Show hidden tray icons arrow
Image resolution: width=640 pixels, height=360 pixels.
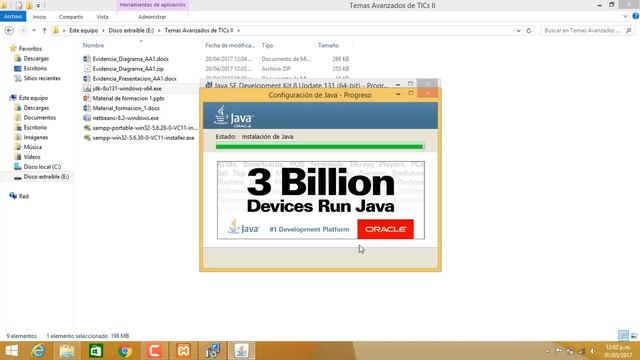point(547,351)
